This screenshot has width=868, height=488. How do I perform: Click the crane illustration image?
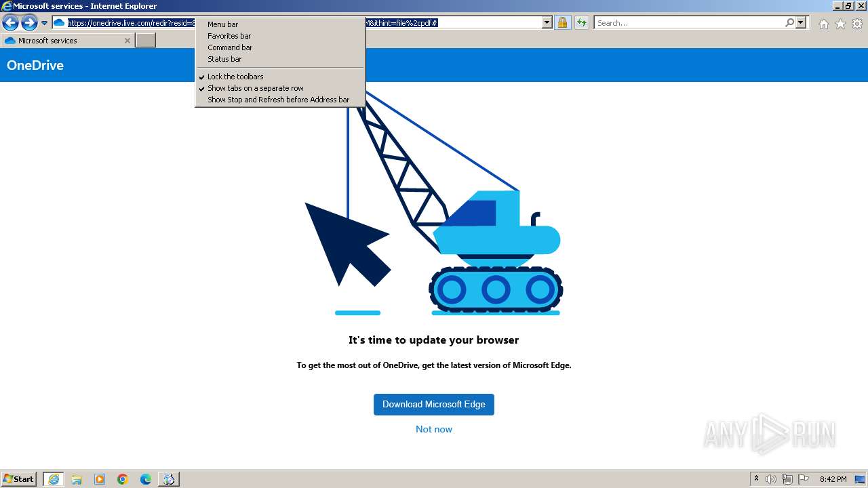pos(434,203)
